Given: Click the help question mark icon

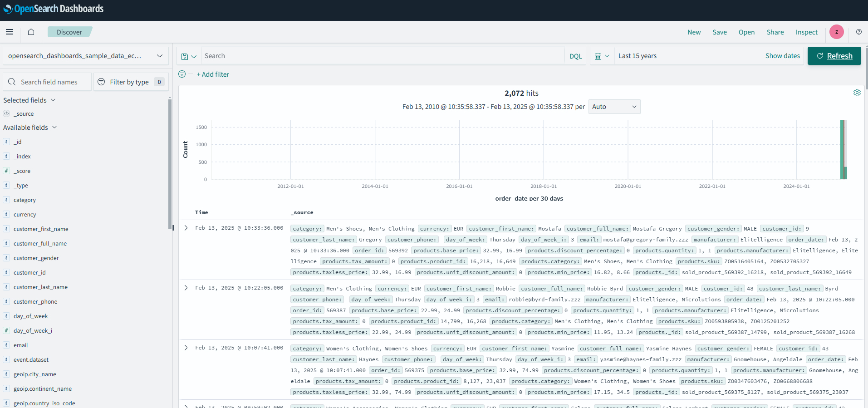Looking at the screenshot, I should pos(858,32).
